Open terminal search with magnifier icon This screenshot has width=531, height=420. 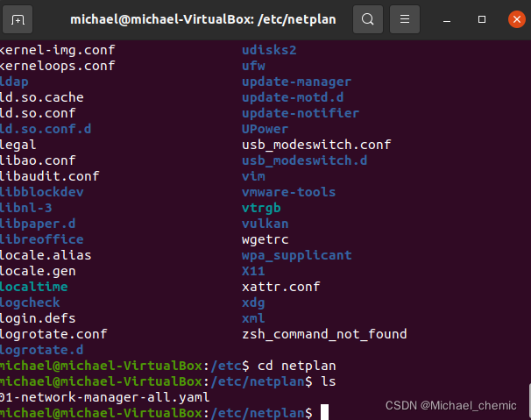368,19
